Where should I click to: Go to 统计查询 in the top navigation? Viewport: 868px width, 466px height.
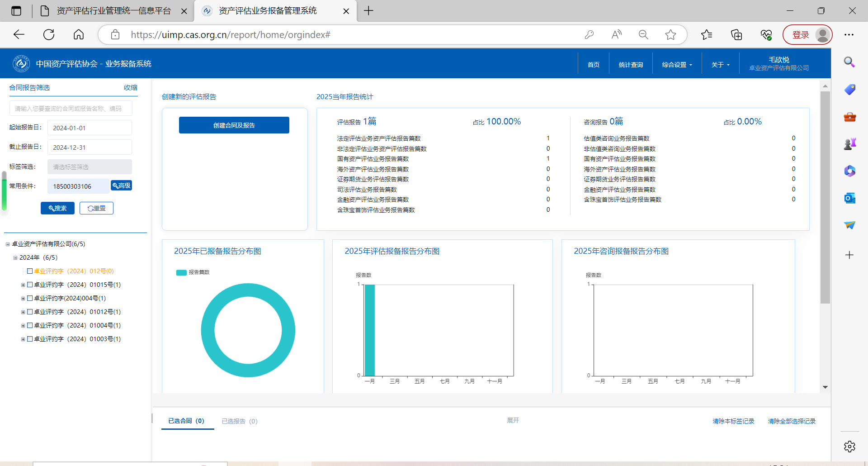click(x=631, y=65)
